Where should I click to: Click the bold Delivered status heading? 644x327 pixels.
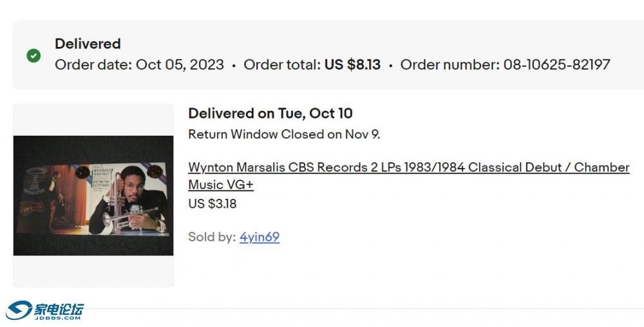click(88, 44)
